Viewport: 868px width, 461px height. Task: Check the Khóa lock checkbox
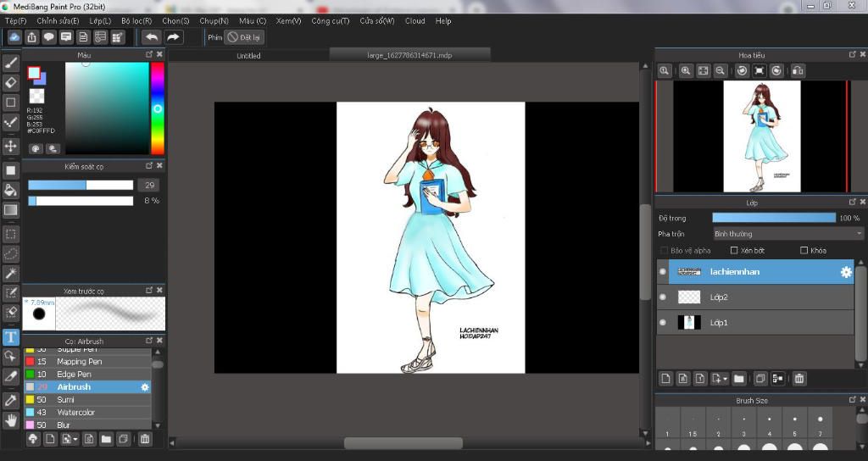(x=804, y=251)
